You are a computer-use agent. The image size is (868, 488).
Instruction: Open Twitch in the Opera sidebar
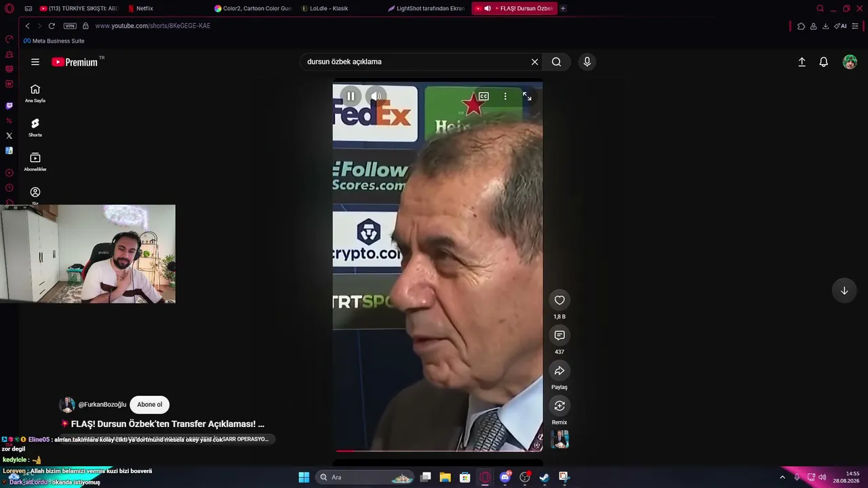click(9, 106)
